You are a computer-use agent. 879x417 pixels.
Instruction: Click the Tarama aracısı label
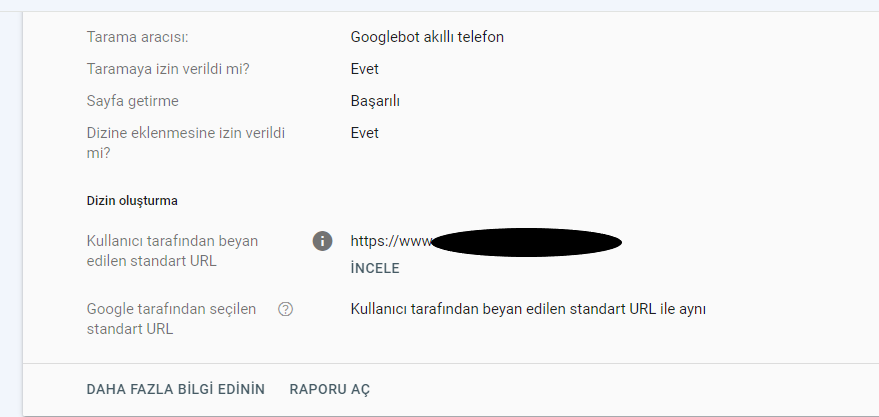[137, 37]
